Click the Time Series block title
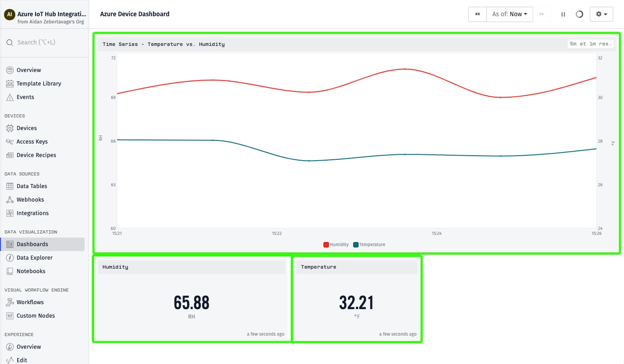Screen dimensions: 624x364 point(164,44)
